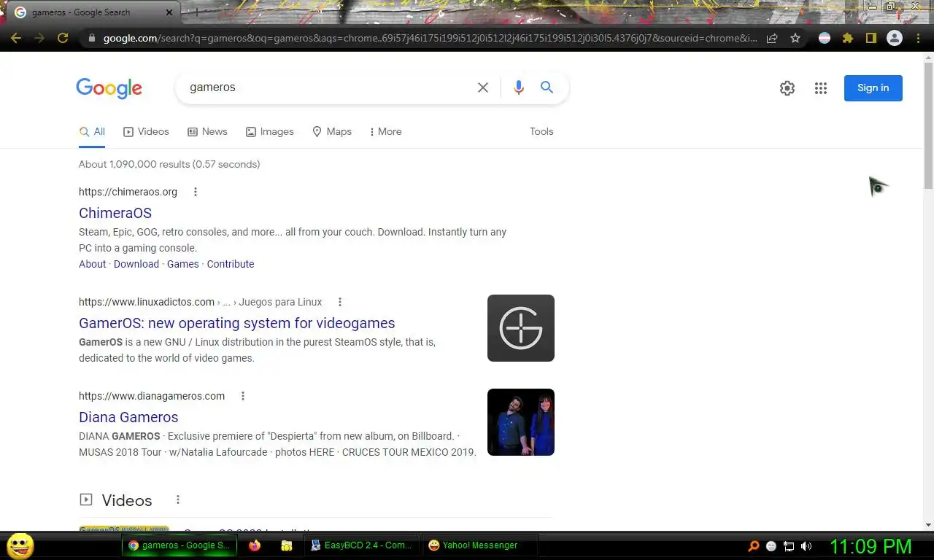Click the About 1,090,000 results text
This screenshot has height=560, width=934.
pos(169,164)
